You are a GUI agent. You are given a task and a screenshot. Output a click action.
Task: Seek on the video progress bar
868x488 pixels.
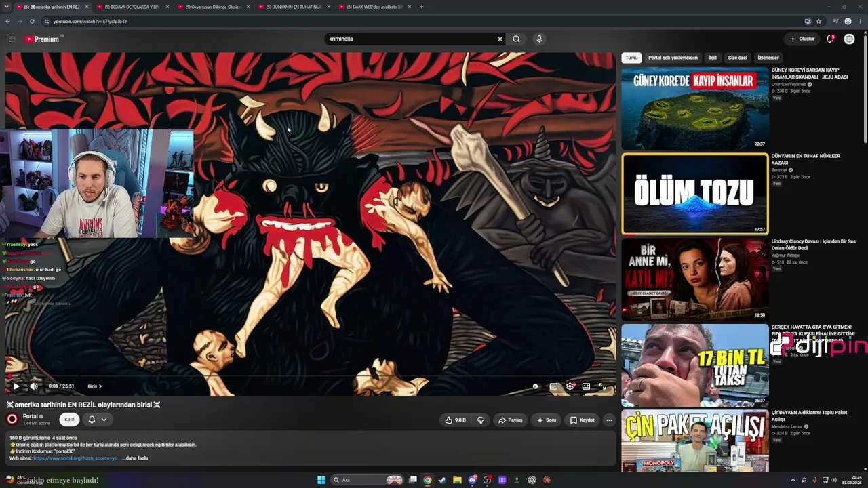310,375
